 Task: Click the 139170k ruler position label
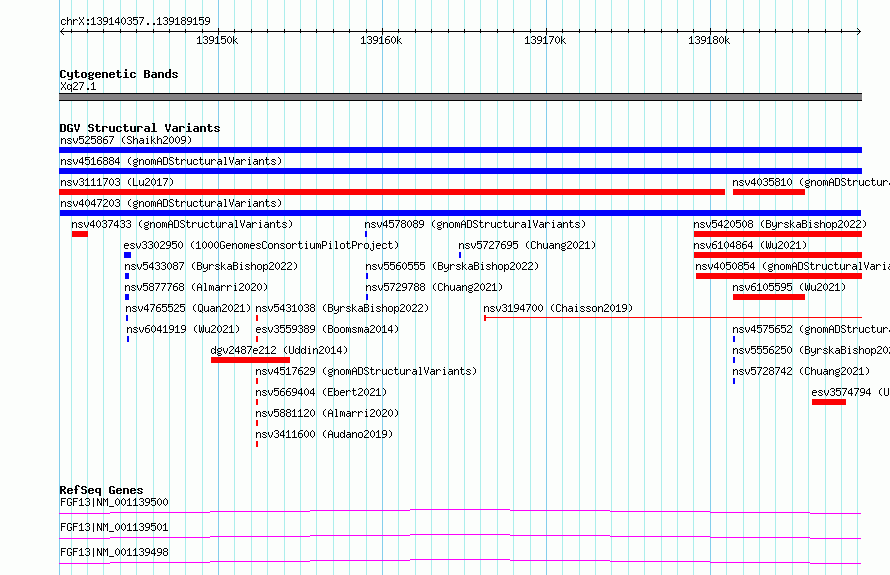click(545, 40)
